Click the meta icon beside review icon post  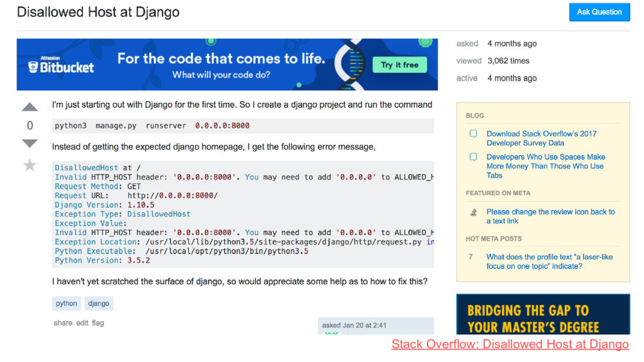coord(474,212)
